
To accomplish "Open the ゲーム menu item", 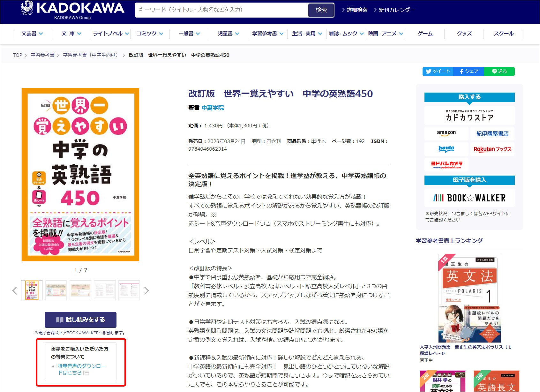I will pos(425,34).
